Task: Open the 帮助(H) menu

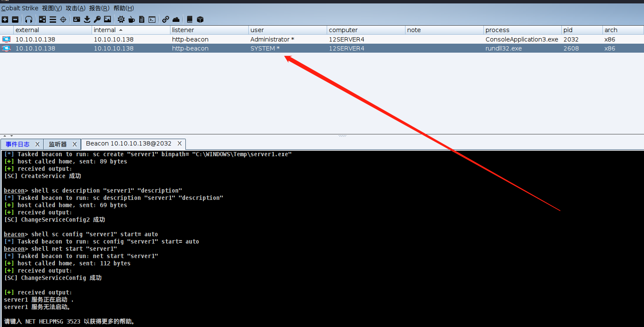Action: [124, 8]
